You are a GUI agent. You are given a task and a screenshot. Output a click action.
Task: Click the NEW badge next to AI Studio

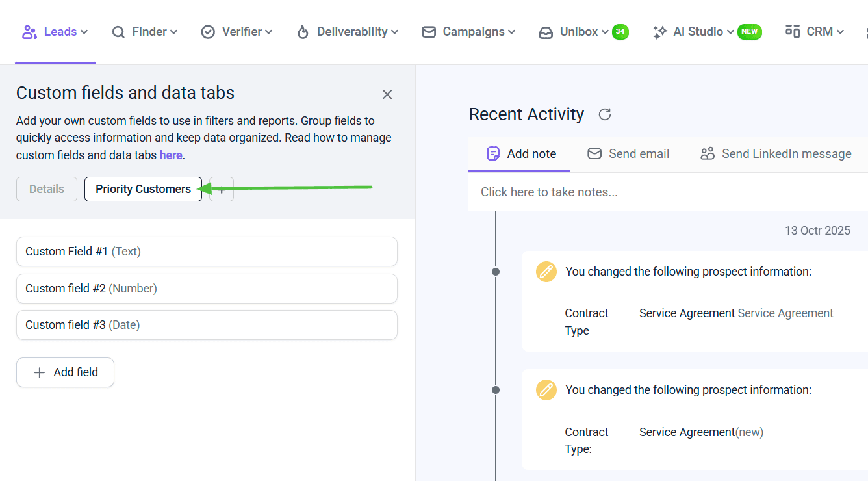(x=749, y=32)
